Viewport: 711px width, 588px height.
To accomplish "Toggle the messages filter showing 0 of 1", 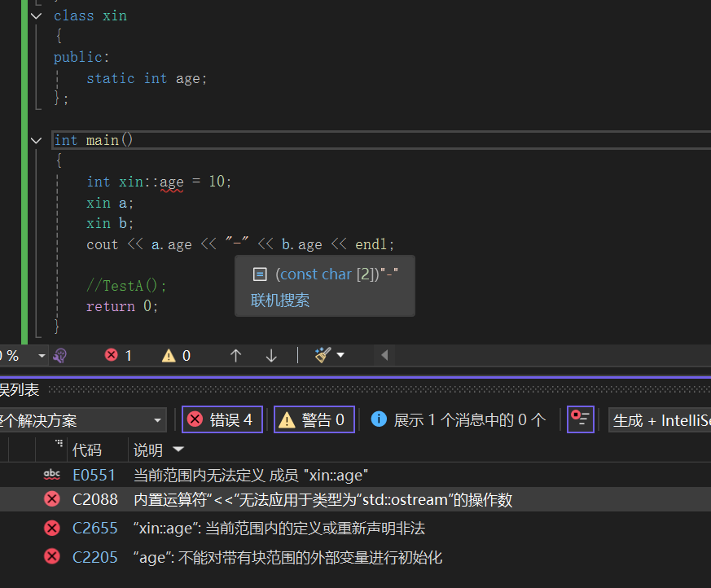I will pos(458,419).
